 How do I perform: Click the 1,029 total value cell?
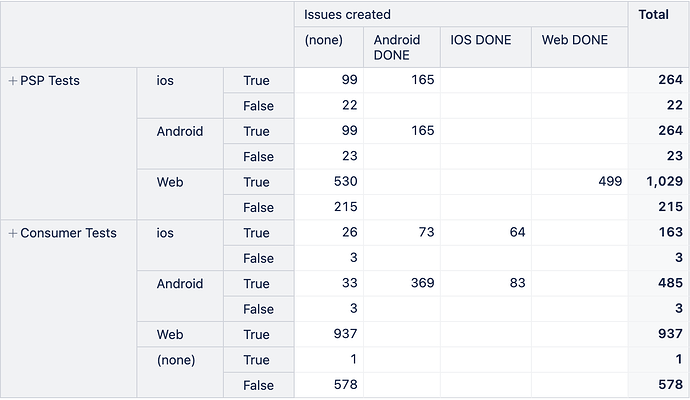click(658, 182)
